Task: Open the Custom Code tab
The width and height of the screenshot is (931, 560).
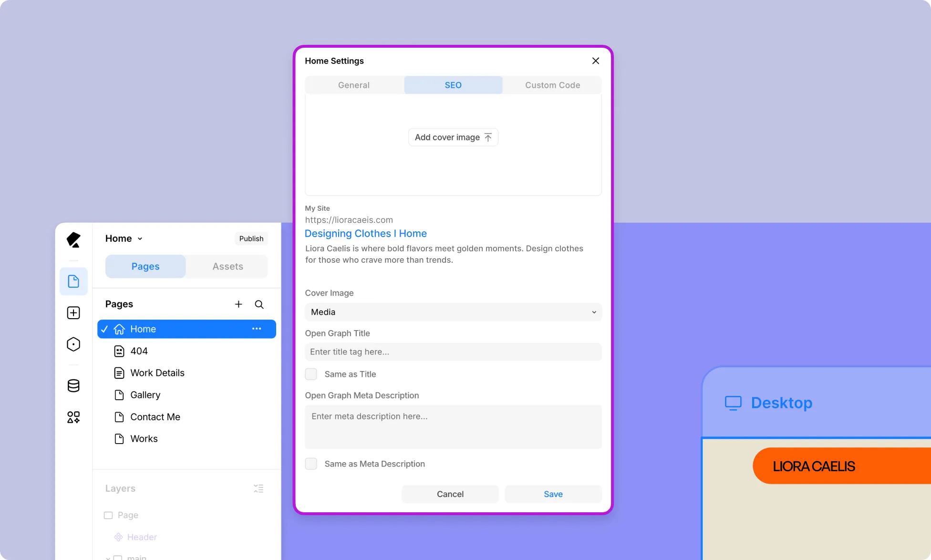Action: [x=552, y=85]
